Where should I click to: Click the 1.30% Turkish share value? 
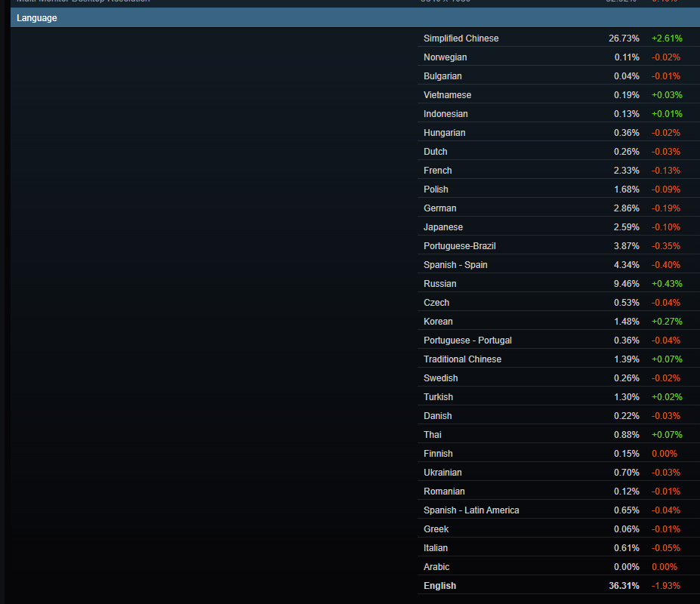tap(626, 397)
